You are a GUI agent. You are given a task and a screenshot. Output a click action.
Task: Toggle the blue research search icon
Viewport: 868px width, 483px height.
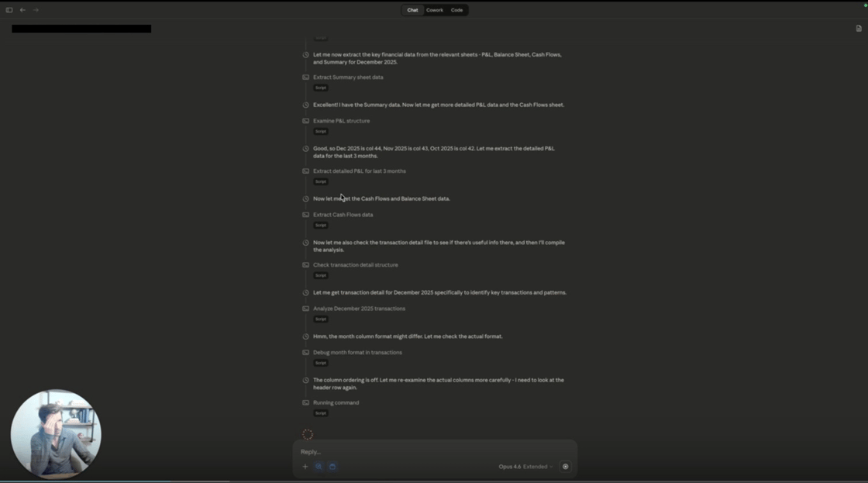[319, 467]
